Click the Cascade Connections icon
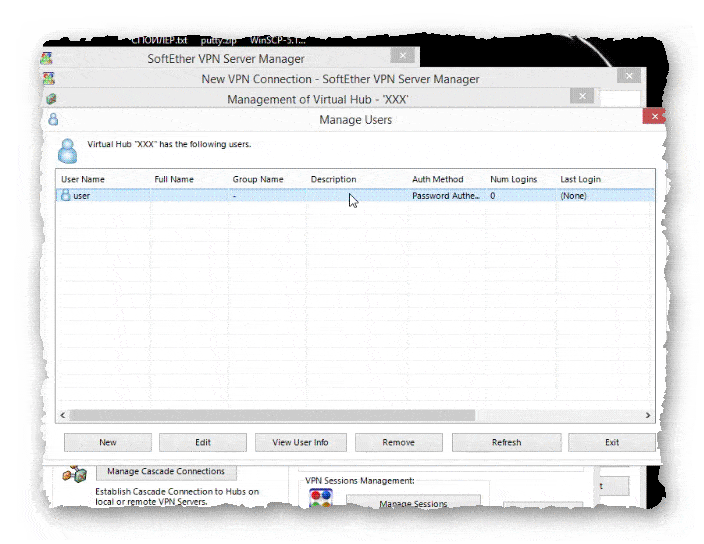 [75, 474]
